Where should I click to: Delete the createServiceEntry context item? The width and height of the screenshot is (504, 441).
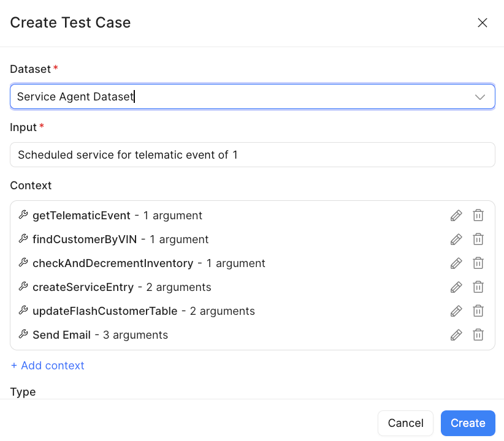pyautogui.click(x=478, y=287)
